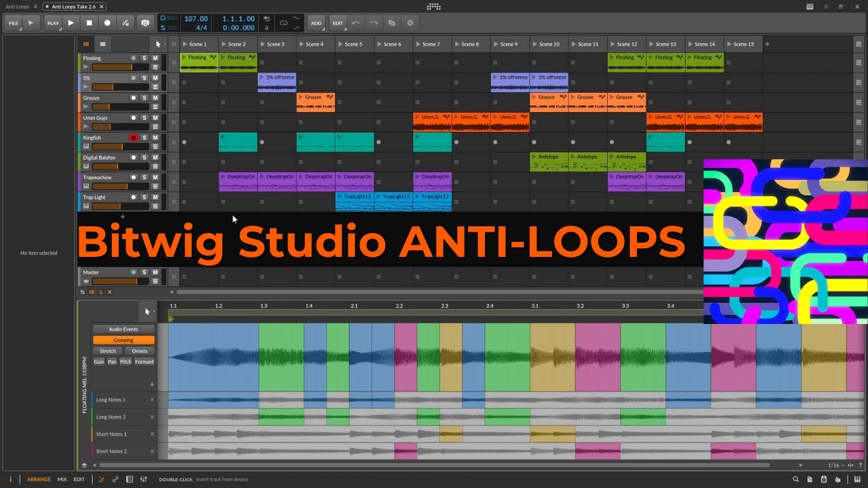Adjust the Floating track volume slider
Image resolution: width=868 pixels, height=488 pixels.
(121, 67)
